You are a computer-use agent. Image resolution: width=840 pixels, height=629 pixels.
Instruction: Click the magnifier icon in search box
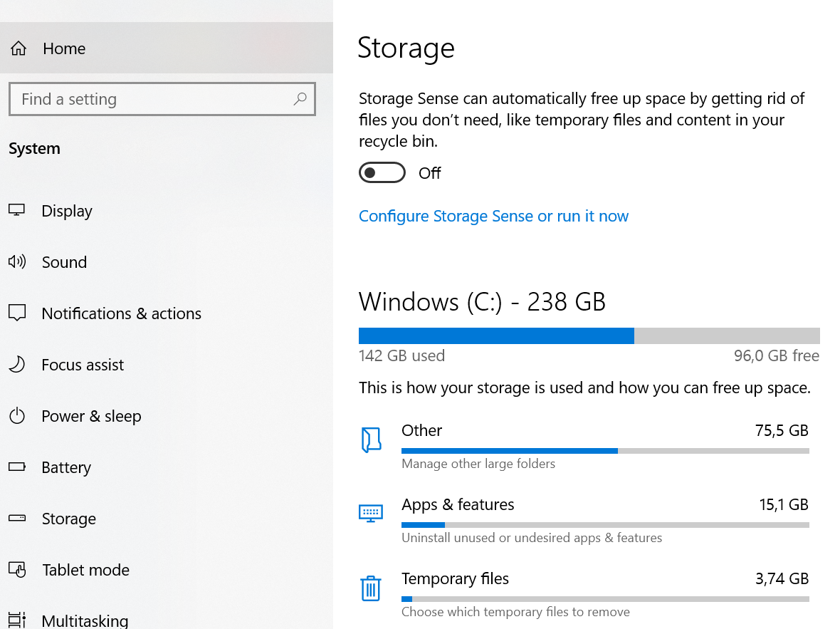pyautogui.click(x=300, y=99)
